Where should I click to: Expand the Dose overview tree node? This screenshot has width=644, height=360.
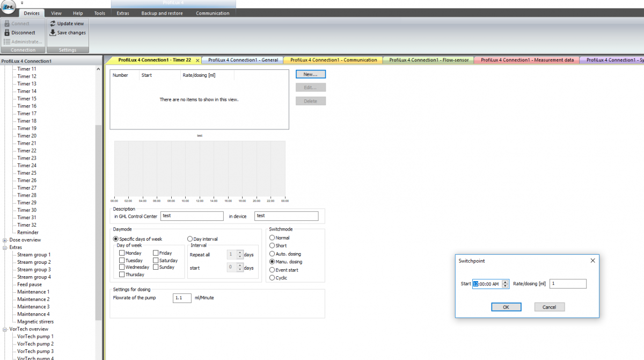pos(4,240)
